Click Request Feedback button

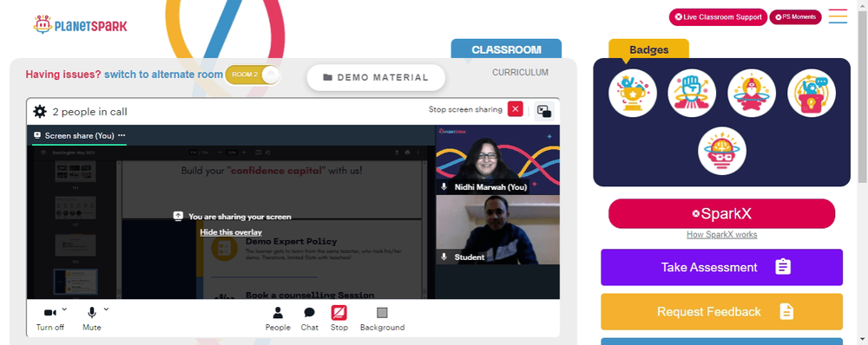point(722,312)
